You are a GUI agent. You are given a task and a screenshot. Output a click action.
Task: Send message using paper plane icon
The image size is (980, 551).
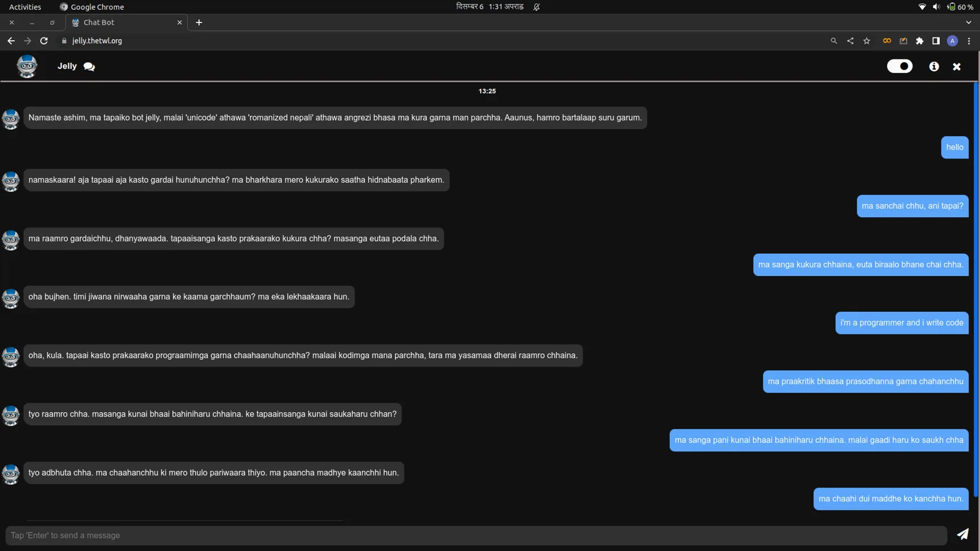(x=963, y=534)
